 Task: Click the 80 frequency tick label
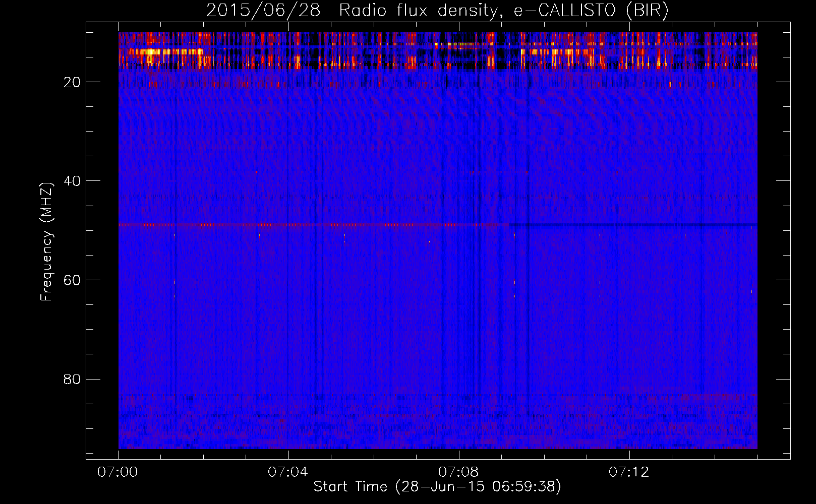[73, 379]
